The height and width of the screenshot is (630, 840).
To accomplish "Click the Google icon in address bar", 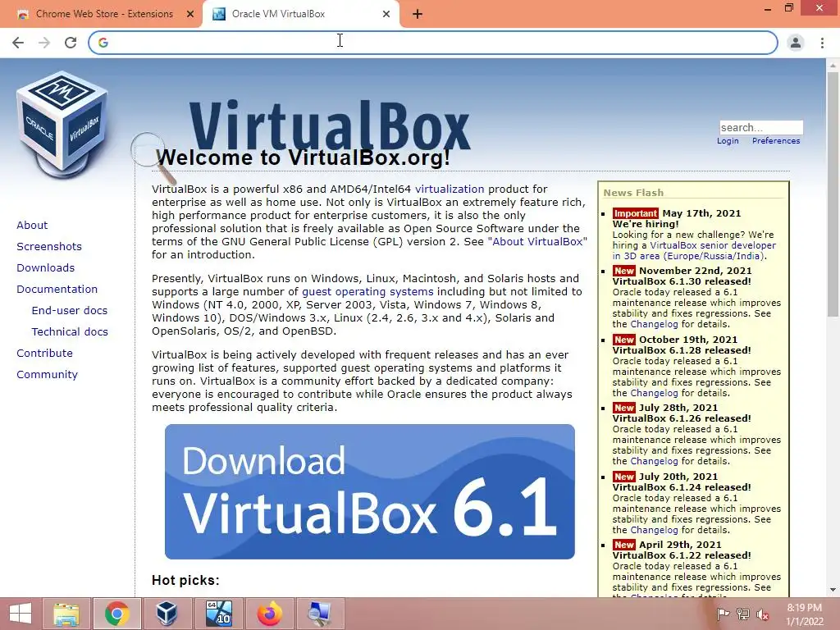I will (103, 43).
